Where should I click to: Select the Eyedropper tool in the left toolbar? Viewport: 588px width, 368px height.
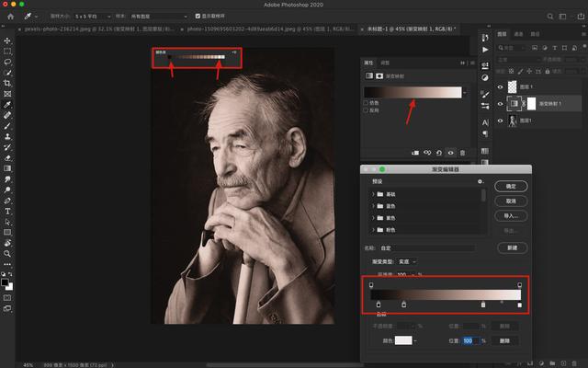click(x=7, y=104)
